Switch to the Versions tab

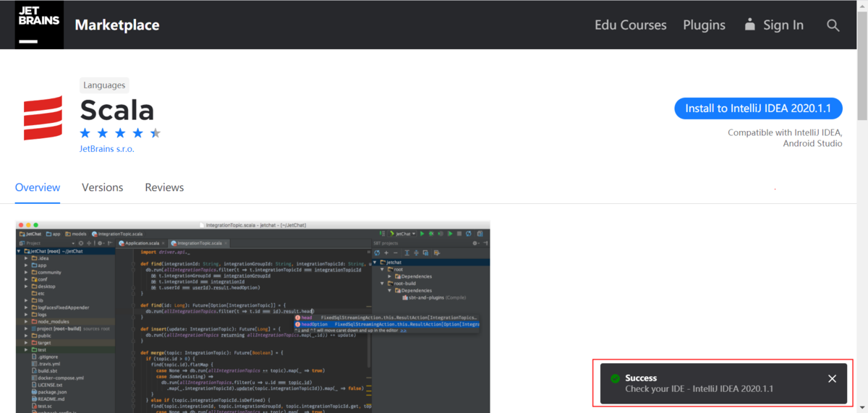(102, 187)
